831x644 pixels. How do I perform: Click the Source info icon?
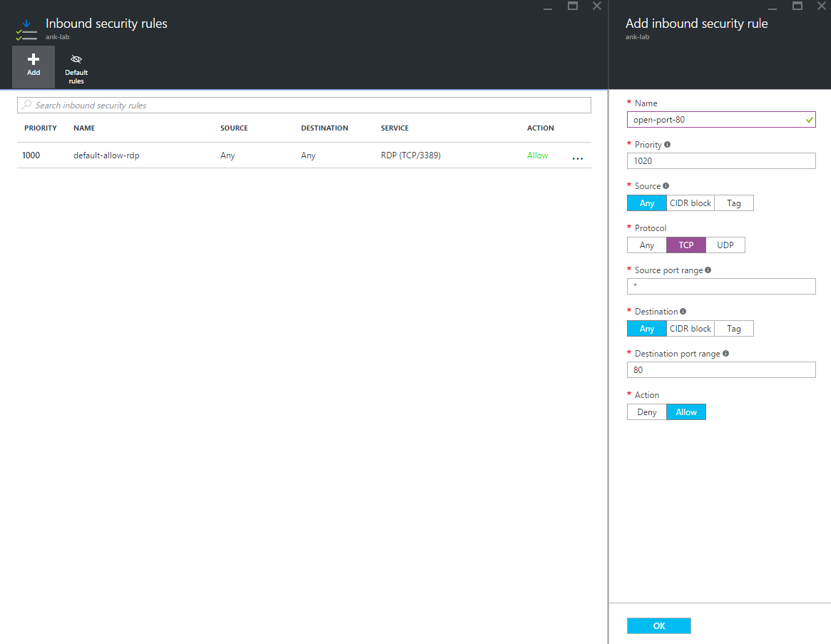666,185
